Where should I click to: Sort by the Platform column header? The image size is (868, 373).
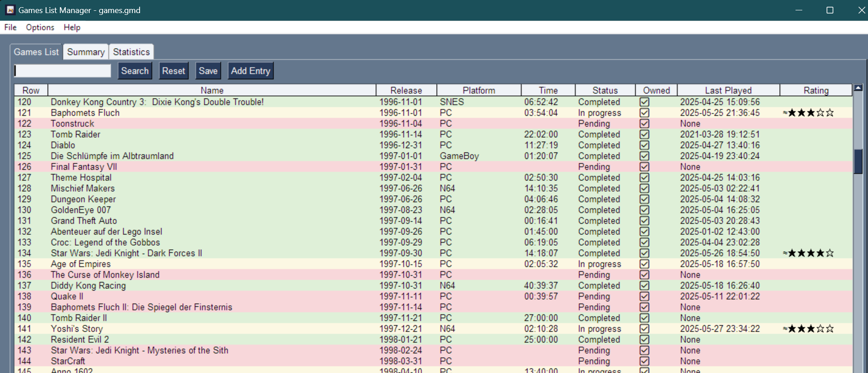tap(479, 90)
